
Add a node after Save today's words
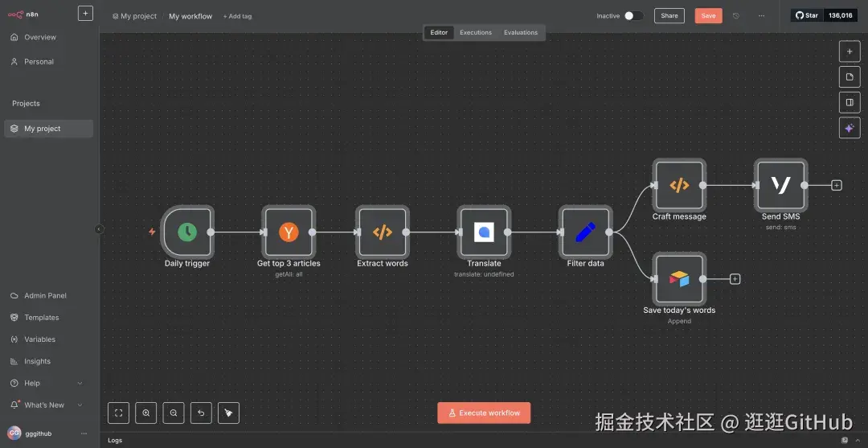pos(735,279)
